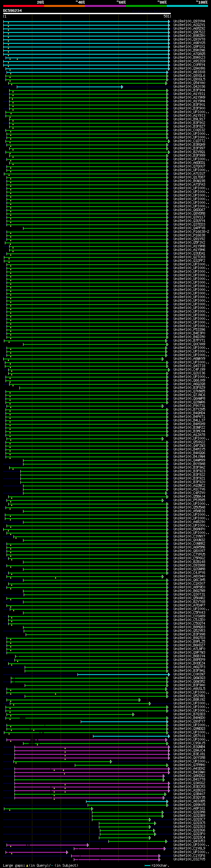Click the cyan ~100% identity legend bar
Viewport: 211px width, 868px height.
(x=187, y=6)
